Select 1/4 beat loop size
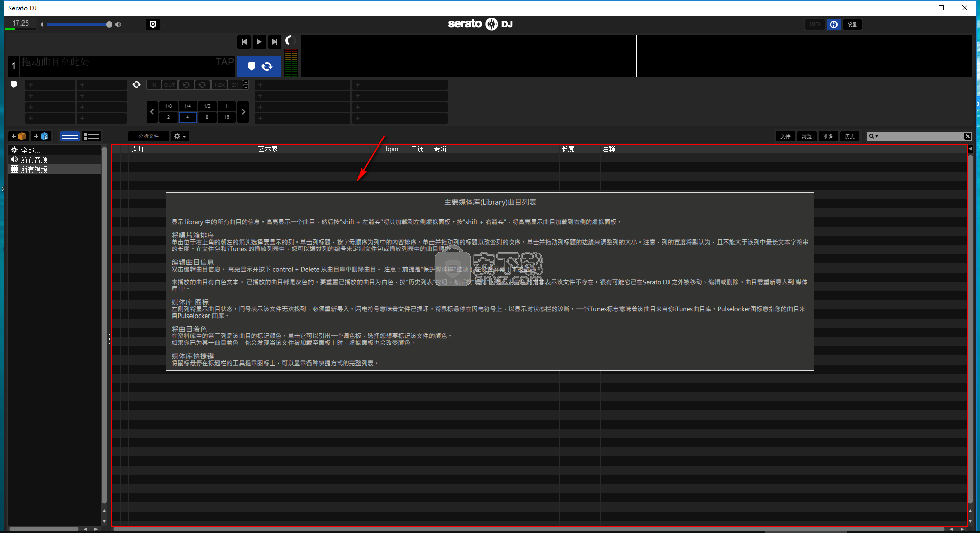This screenshot has width=980, height=533. pos(188,106)
